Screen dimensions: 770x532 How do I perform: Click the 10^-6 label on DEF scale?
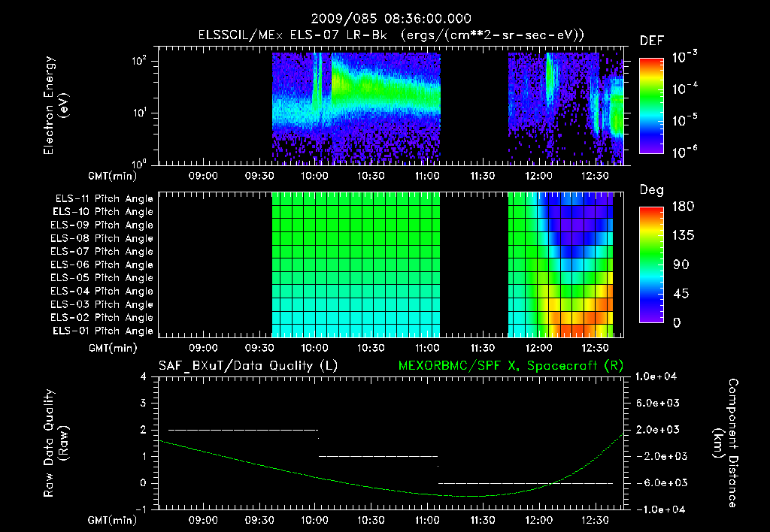point(684,152)
